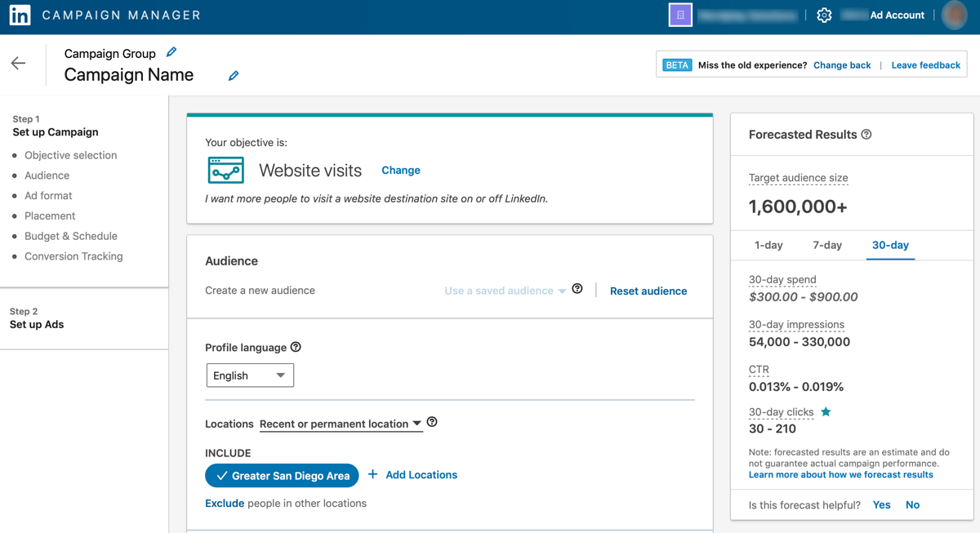Viewport: 980px width, 533px height.
Task: Switch to the 7-day forecast tab
Action: coord(827,244)
